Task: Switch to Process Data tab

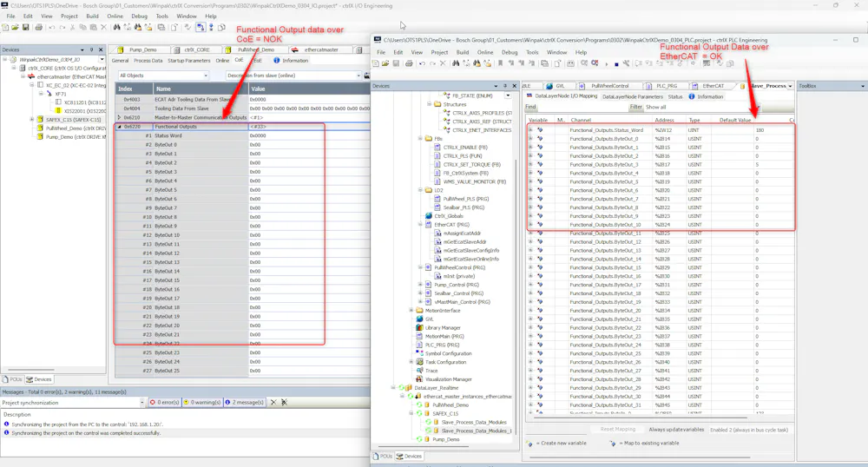Action: (x=148, y=60)
